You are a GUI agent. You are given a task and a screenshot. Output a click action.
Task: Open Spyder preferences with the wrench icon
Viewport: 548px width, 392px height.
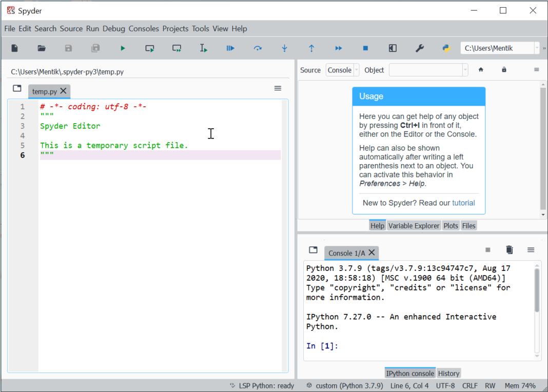tap(420, 47)
